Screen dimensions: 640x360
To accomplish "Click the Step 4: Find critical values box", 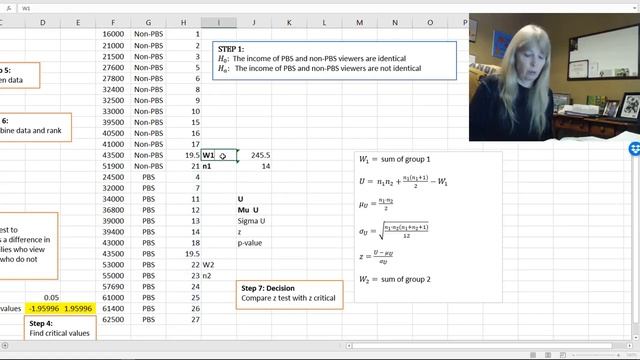I will pyautogui.click(x=60, y=328).
